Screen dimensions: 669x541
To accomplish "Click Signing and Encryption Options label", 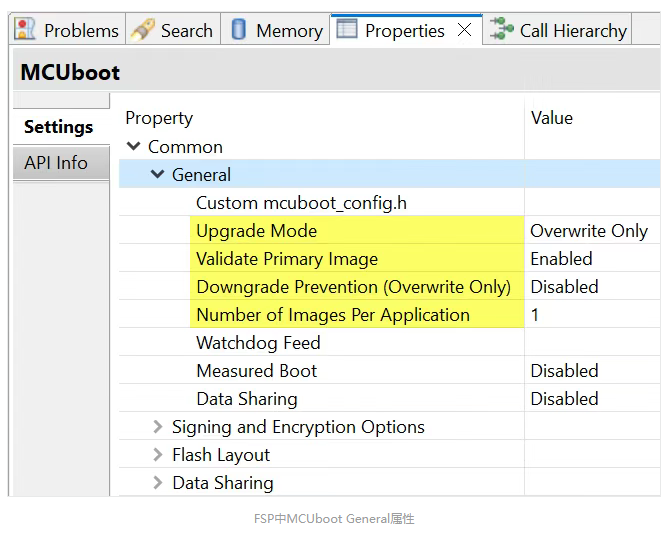I will [298, 427].
